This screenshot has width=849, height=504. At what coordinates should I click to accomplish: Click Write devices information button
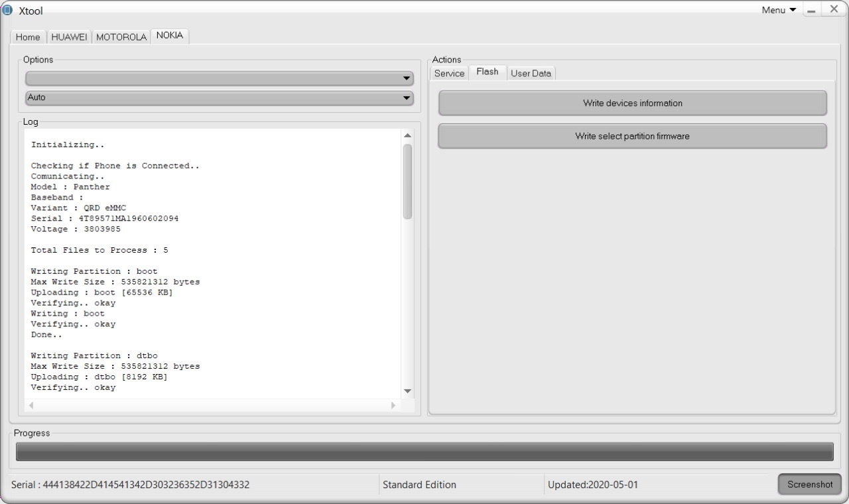pos(633,103)
